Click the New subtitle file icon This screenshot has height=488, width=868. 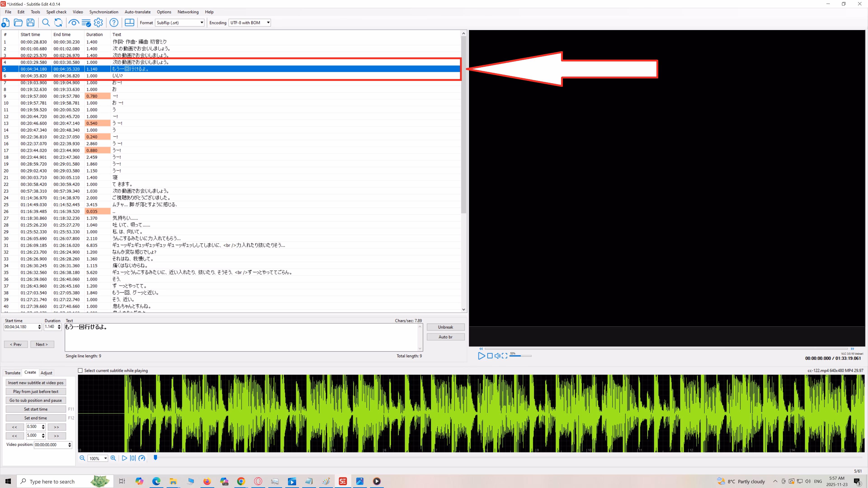(6, 23)
